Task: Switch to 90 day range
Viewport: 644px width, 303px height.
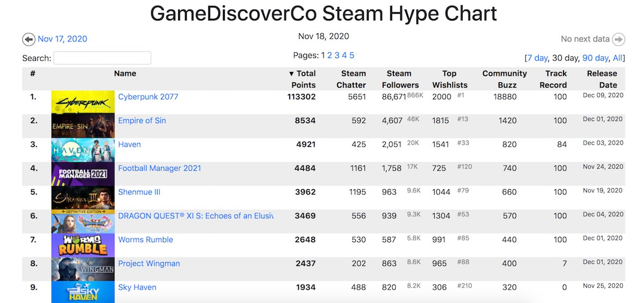Action: tap(595, 58)
